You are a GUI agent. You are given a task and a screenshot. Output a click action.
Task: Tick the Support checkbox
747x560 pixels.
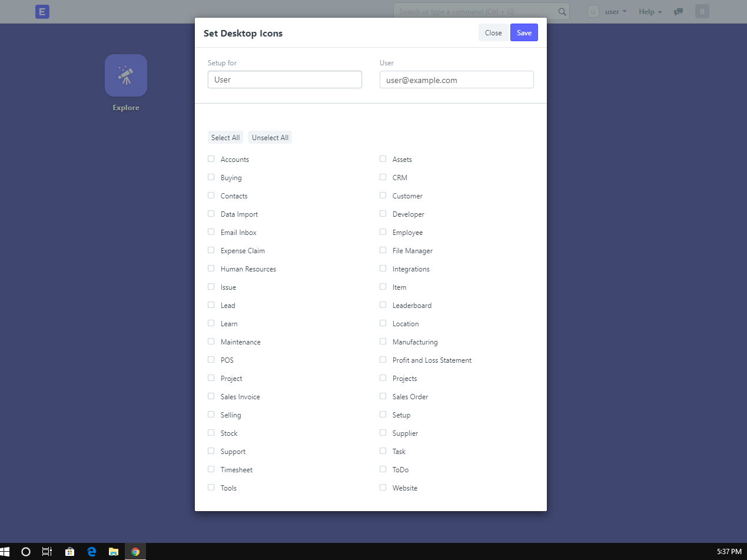[211, 451]
